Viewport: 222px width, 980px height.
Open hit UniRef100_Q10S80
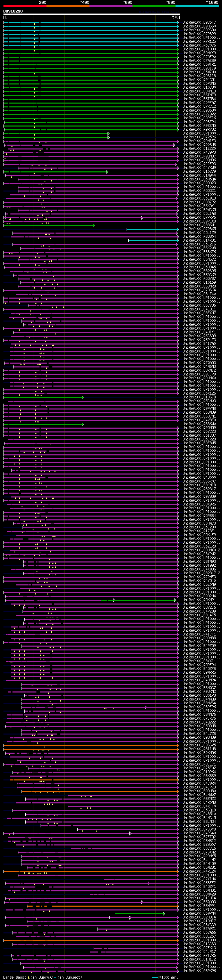(199, 88)
